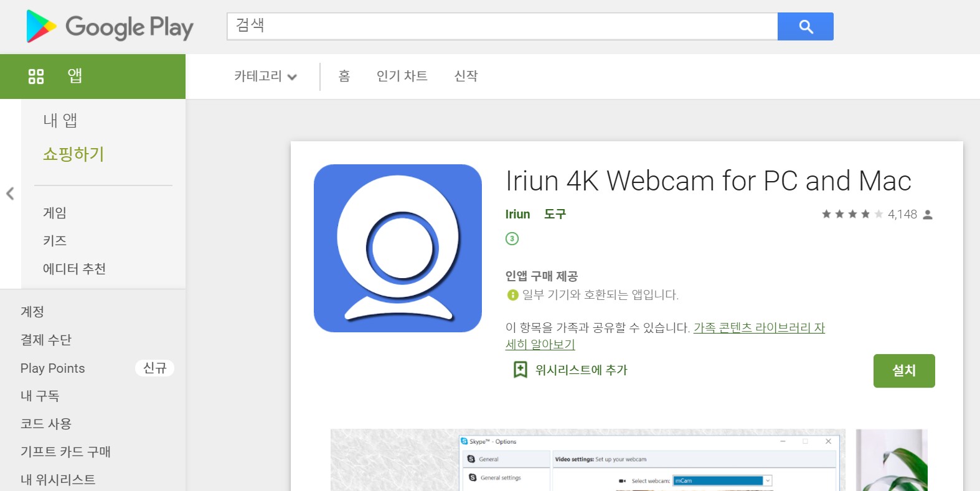The width and height of the screenshot is (980, 491).
Task: Open 키즈 category
Action: coord(55,241)
